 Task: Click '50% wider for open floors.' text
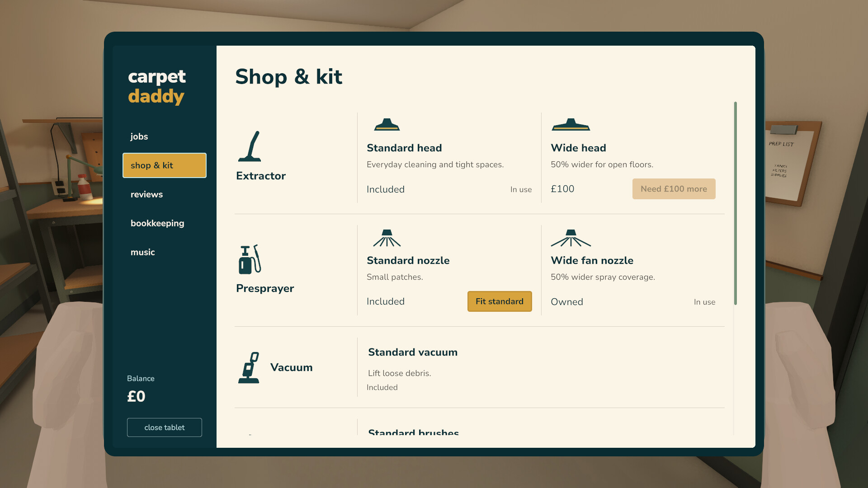pos(602,164)
